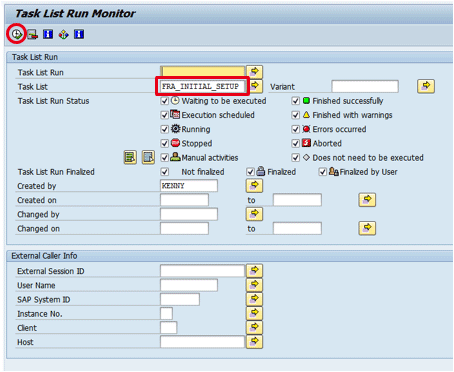Uncheck Finished successfully status
This screenshot has height=372, width=454.
pos(295,101)
